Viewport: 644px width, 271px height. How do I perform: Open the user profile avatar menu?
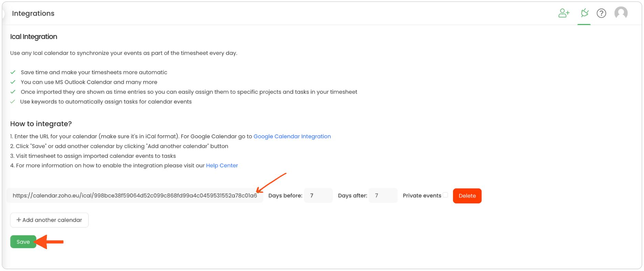pyautogui.click(x=621, y=13)
